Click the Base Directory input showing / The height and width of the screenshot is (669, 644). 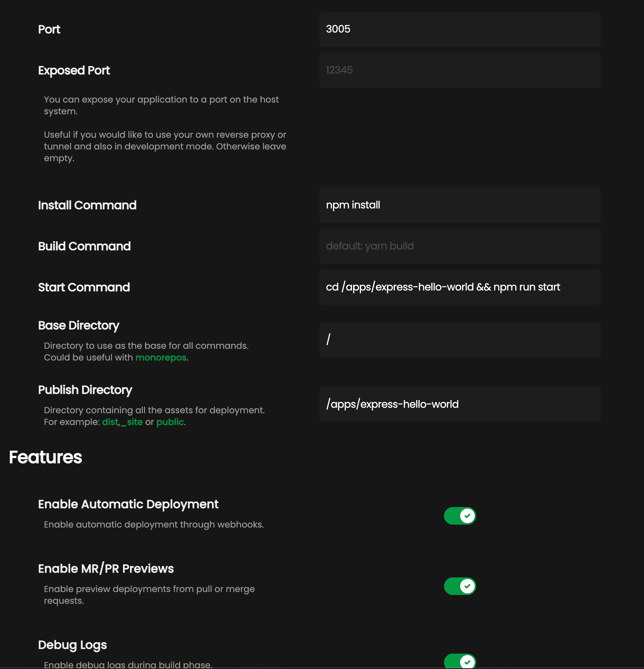460,340
